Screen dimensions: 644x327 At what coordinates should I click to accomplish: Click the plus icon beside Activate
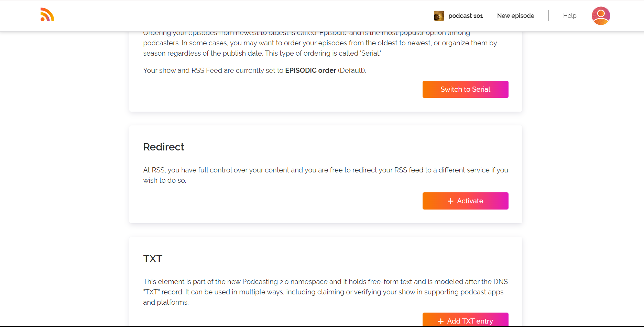click(450, 201)
